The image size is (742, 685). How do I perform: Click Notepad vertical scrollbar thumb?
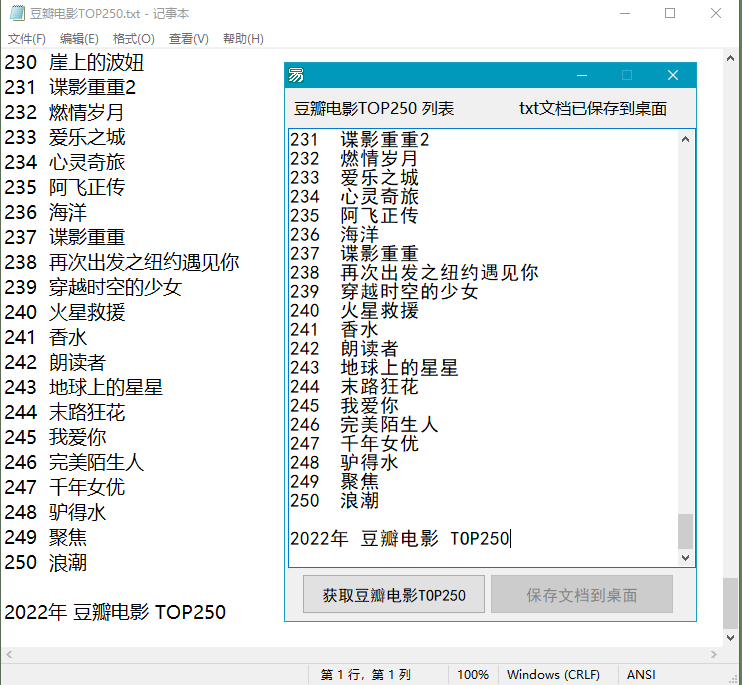(730, 603)
